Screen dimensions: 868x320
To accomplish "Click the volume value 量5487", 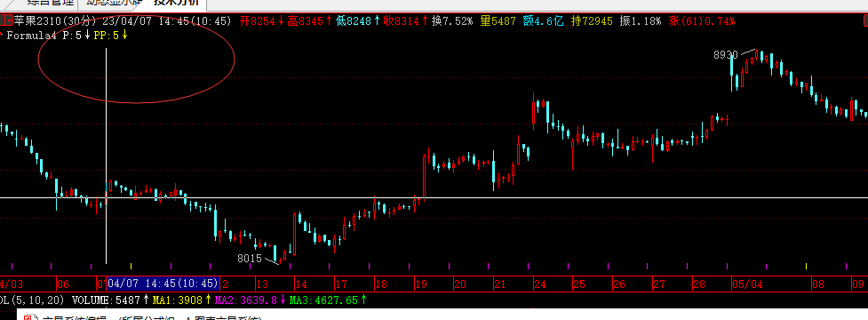I will coord(498,21).
